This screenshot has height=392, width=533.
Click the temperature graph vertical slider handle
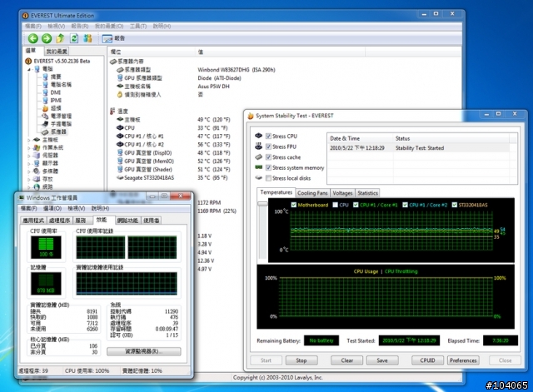(262, 204)
